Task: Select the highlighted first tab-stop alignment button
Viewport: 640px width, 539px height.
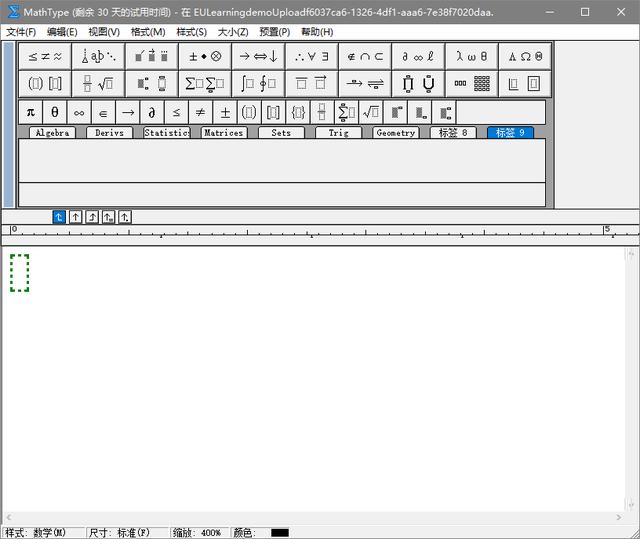Action: click(59, 217)
